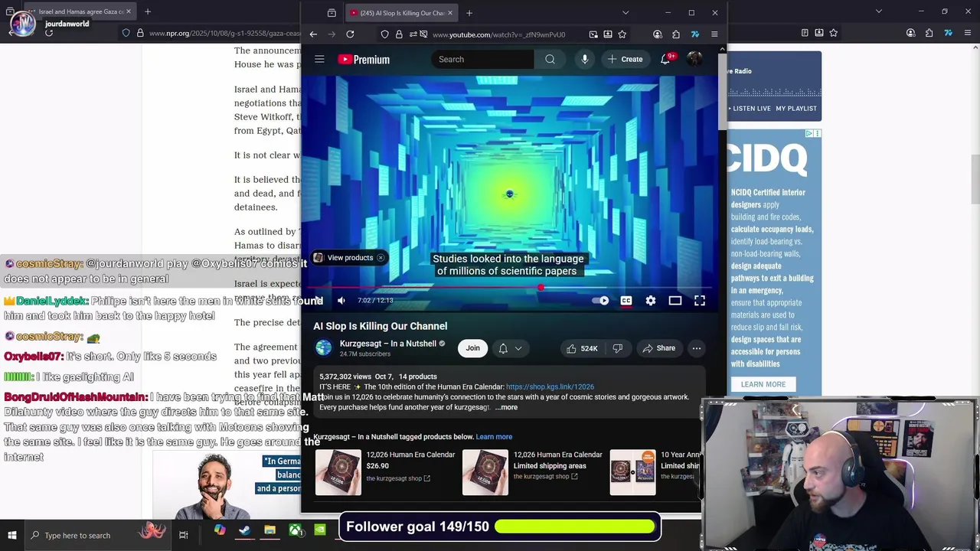Open Windows Start menu
980x551 pixels.
(x=12, y=535)
